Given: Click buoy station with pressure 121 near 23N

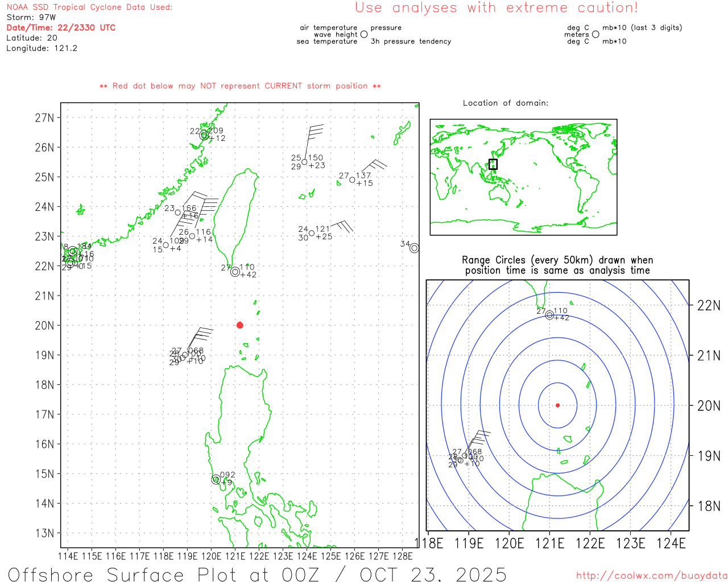Looking at the screenshot, I should click(x=312, y=233).
